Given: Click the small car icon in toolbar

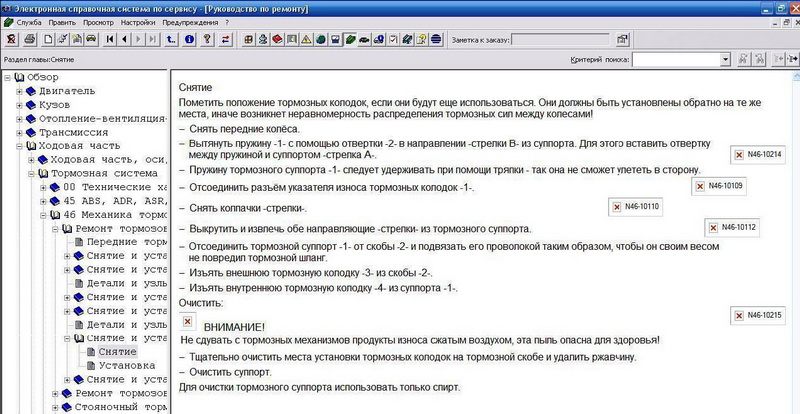Looking at the screenshot, I should click(91, 39).
